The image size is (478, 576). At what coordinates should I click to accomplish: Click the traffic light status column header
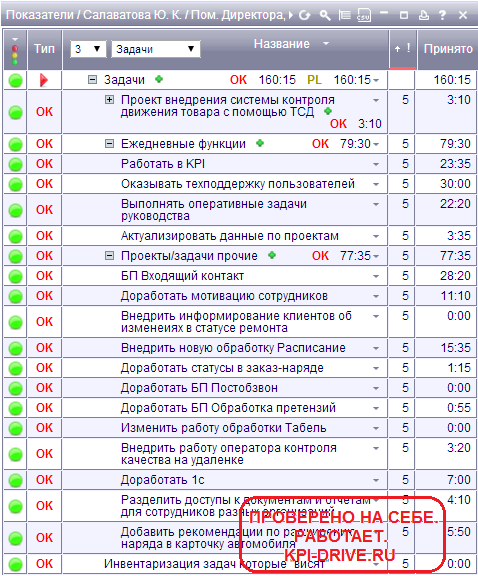pos(15,51)
